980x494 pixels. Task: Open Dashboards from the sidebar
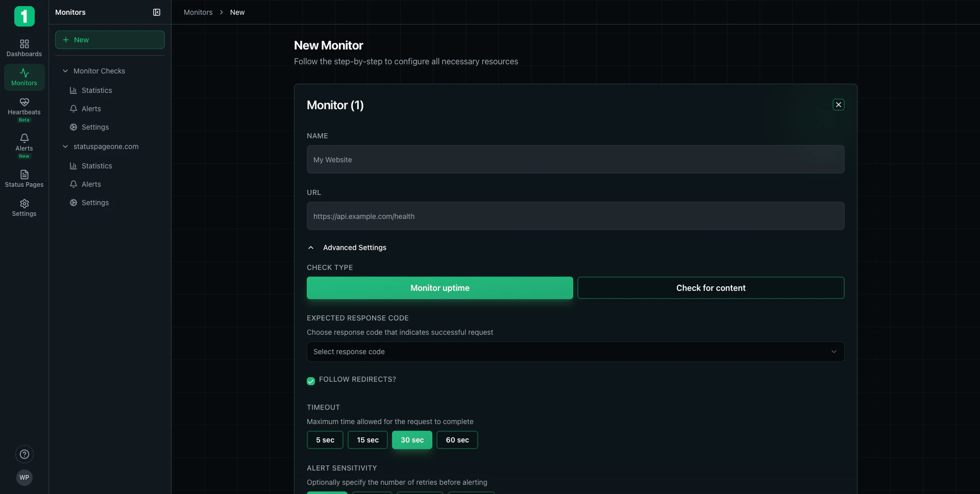pyautogui.click(x=24, y=47)
